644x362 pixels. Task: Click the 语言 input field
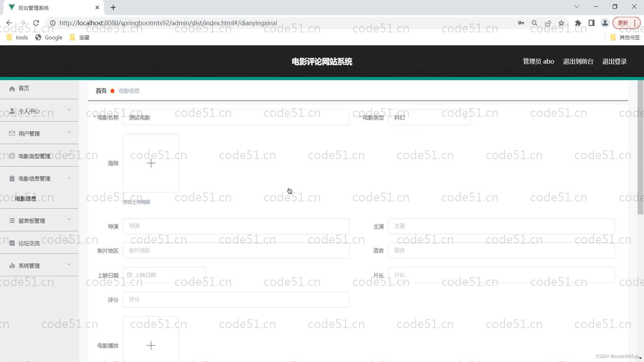pos(501,250)
